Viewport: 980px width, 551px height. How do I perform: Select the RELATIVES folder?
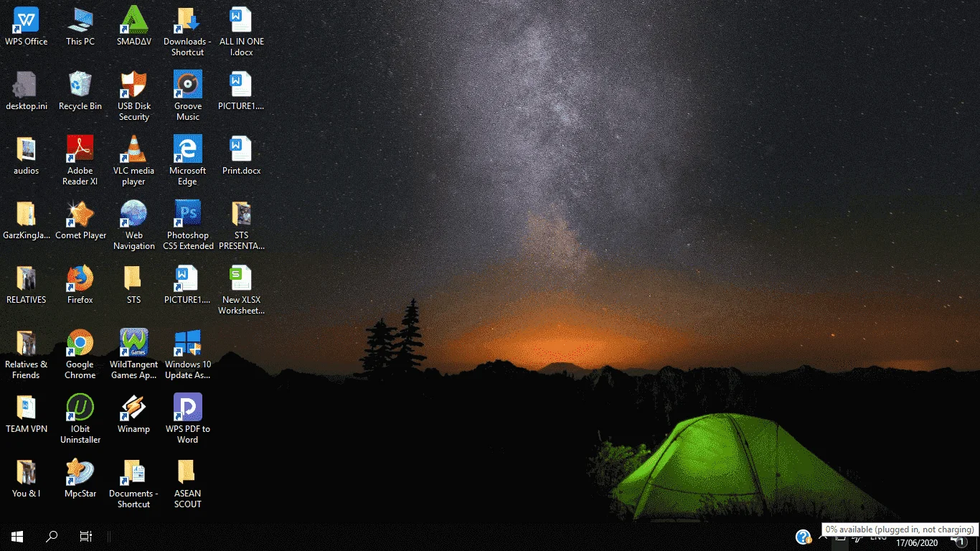point(27,285)
